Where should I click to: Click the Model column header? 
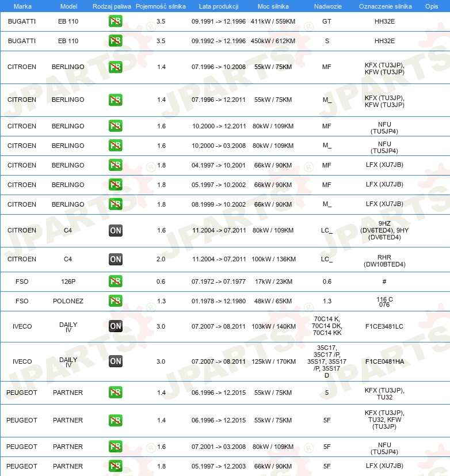[x=68, y=6]
